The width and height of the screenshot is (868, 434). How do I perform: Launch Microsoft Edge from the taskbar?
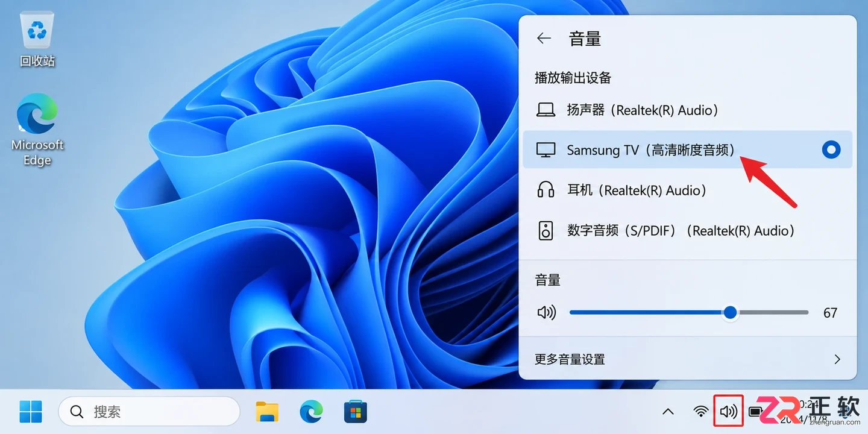pos(311,412)
